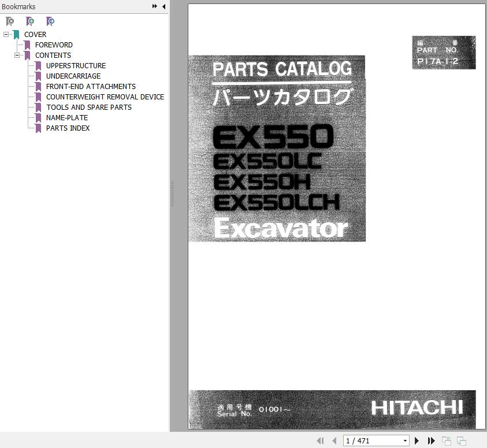The image size is (487, 448).
Task: Jump to the last page button
Action: (431, 440)
